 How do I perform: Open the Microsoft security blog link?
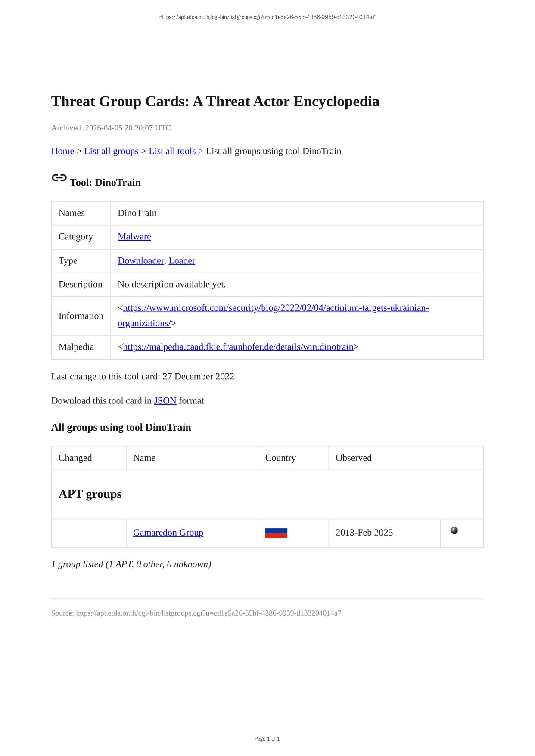pyautogui.click(x=276, y=308)
